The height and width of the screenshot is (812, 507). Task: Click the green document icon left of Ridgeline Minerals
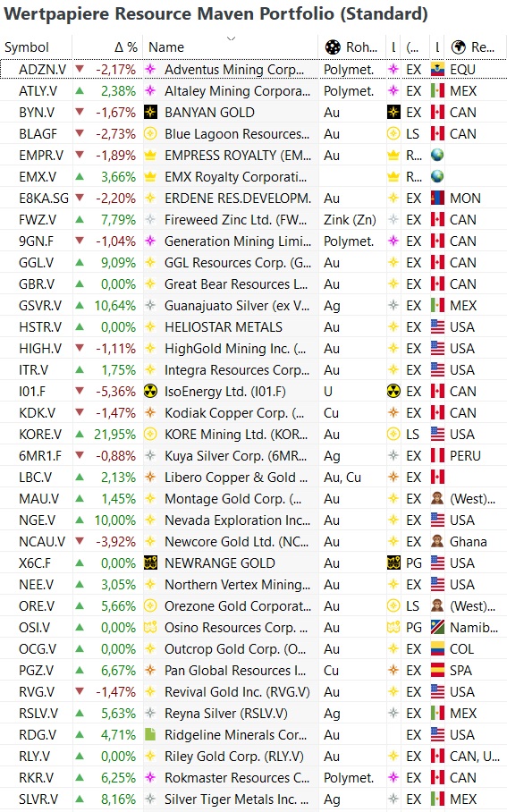(150, 735)
